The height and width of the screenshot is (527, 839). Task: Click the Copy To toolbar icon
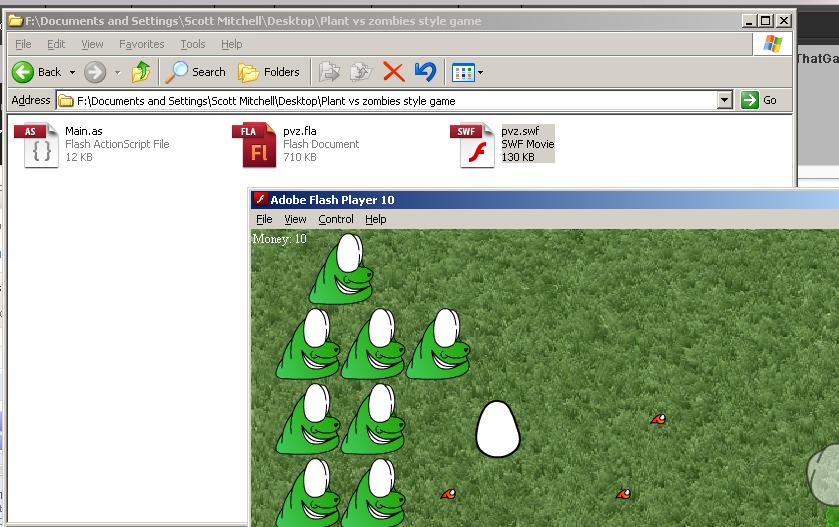tap(361, 72)
